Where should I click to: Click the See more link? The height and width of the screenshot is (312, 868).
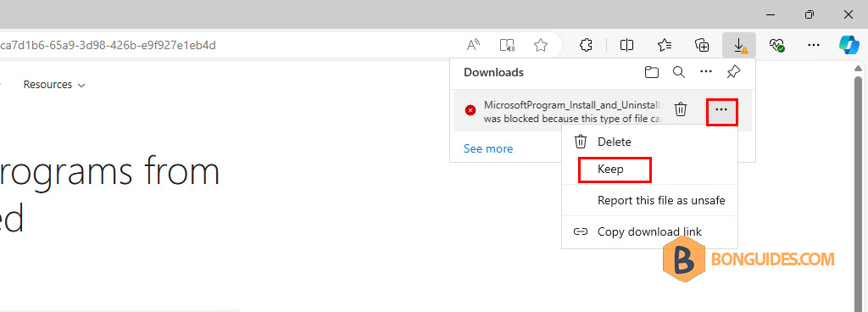pyautogui.click(x=488, y=148)
